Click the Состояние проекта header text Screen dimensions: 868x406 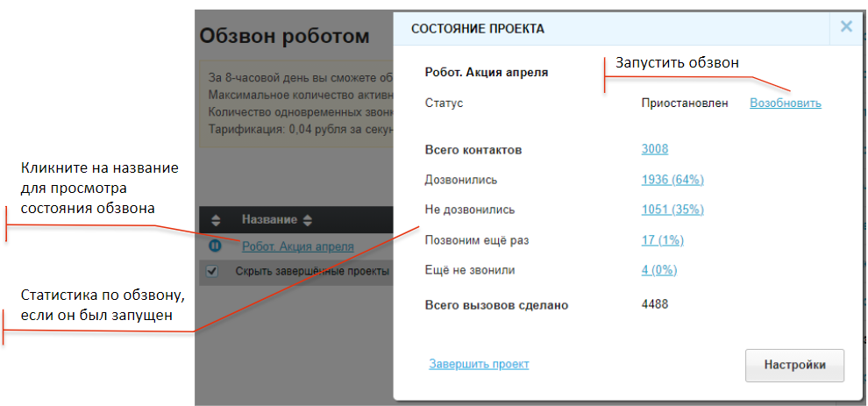478,29
